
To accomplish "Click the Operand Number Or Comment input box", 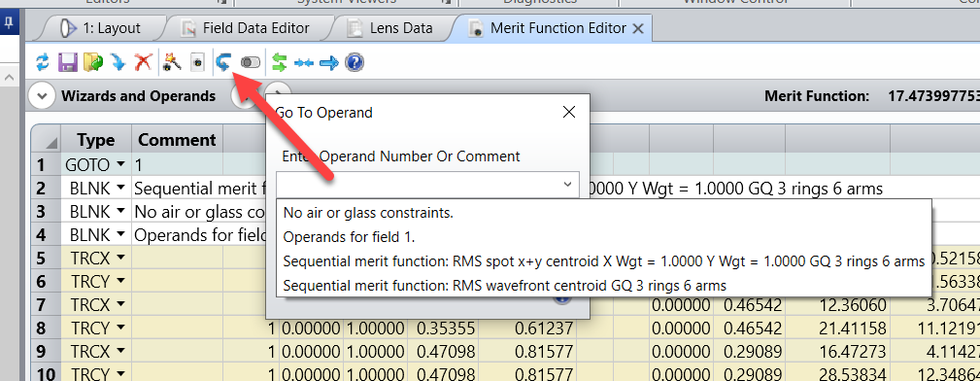I will (427, 186).
